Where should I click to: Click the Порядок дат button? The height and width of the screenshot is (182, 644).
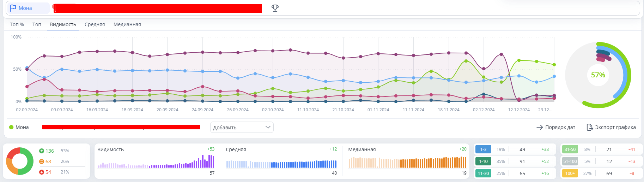(x=556, y=127)
